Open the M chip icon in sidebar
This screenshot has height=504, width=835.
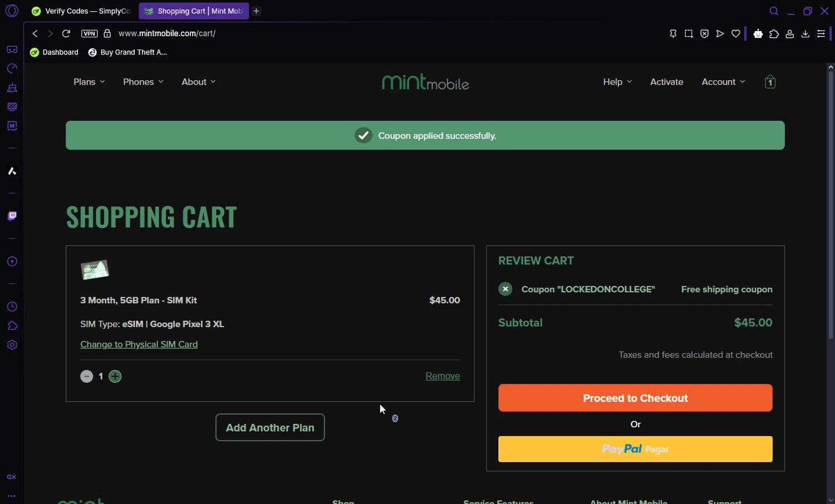[12, 126]
